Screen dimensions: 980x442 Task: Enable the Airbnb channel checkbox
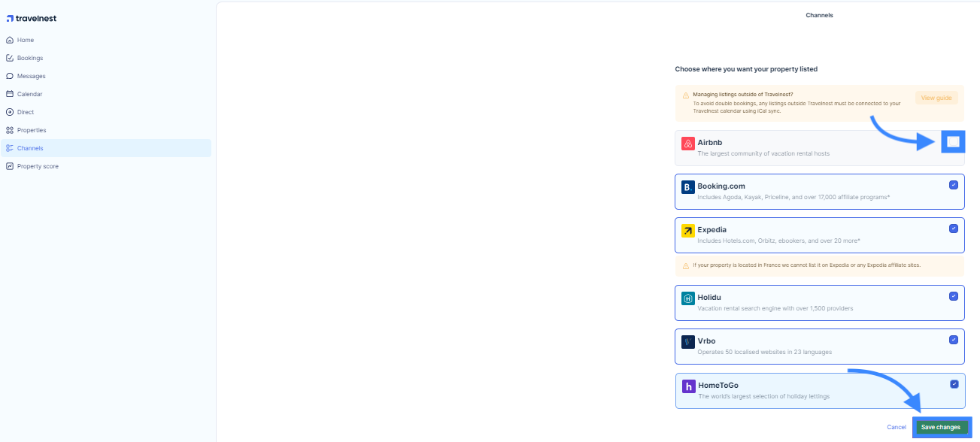point(953,141)
